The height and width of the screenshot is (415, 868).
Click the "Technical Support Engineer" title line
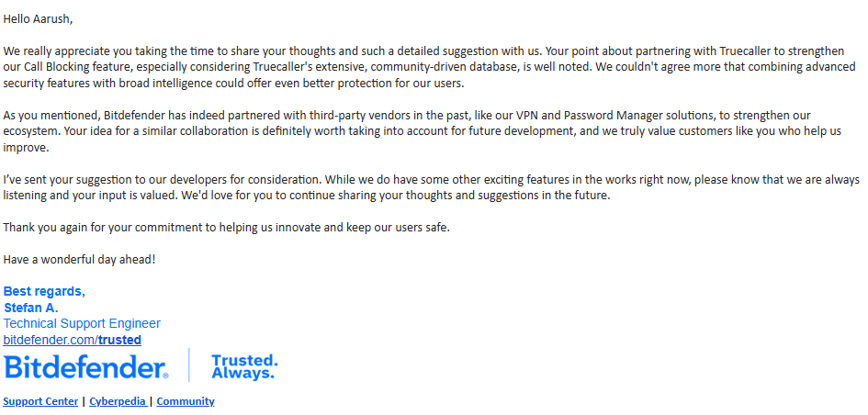click(x=82, y=324)
